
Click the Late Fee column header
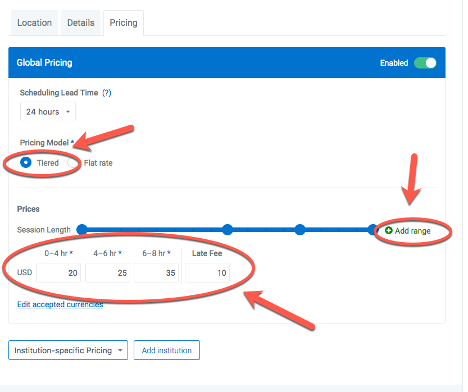click(x=207, y=253)
